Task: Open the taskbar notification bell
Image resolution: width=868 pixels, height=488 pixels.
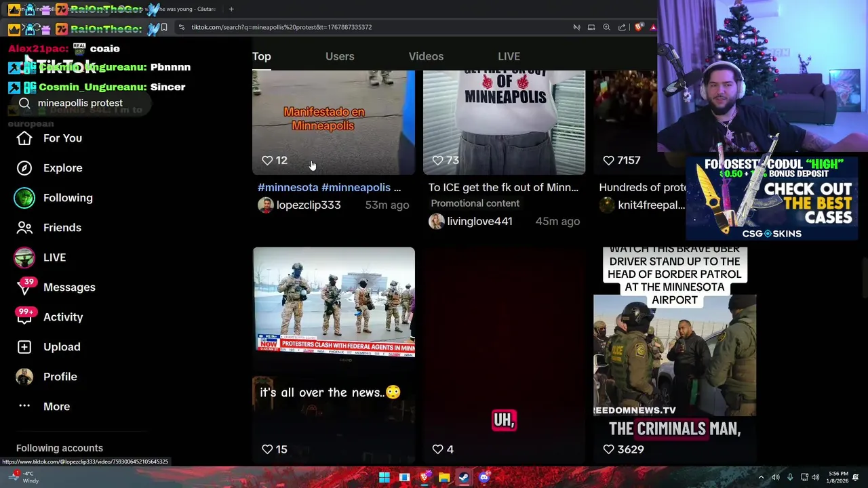Action: click(x=855, y=477)
